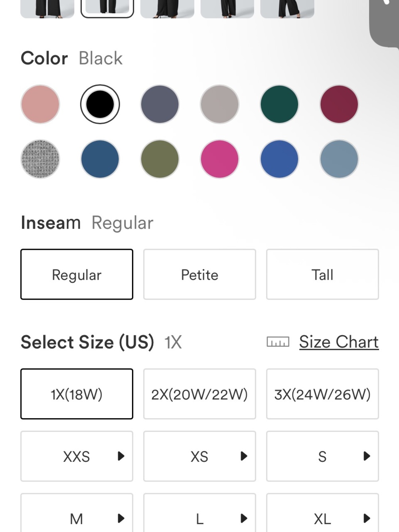This screenshot has width=399, height=532.
Task: Expand the XXS size arrow
Action: [x=121, y=456]
